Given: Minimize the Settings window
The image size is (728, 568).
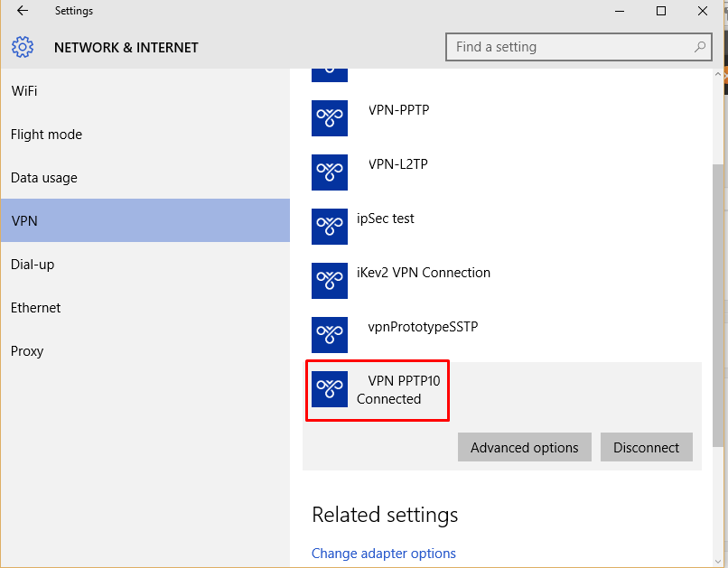Looking at the screenshot, I should (x=620, y=11).
